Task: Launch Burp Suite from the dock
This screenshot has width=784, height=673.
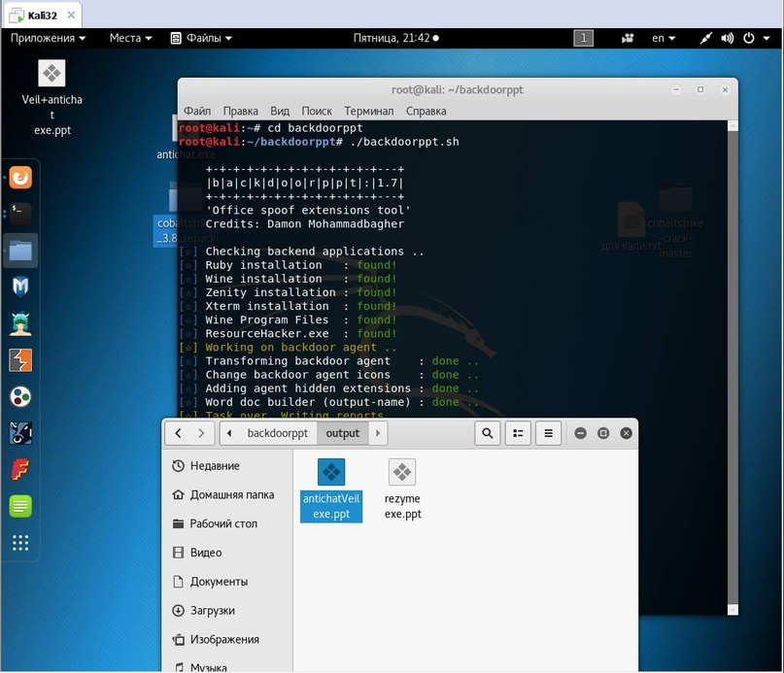Action: (20, 360)
